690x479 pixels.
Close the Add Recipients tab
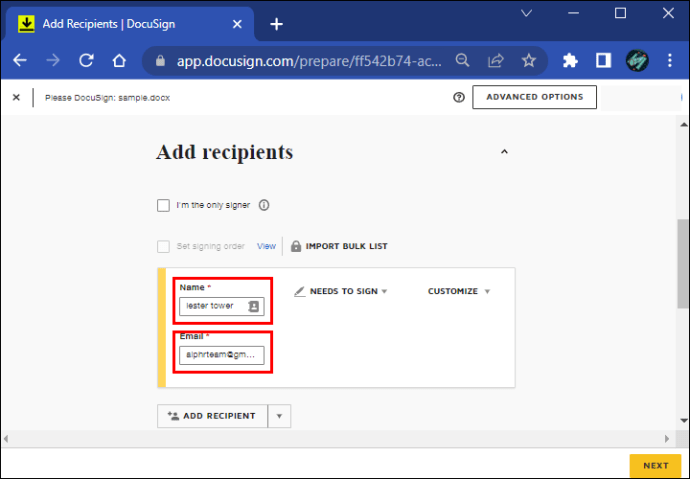pos(237,24)
